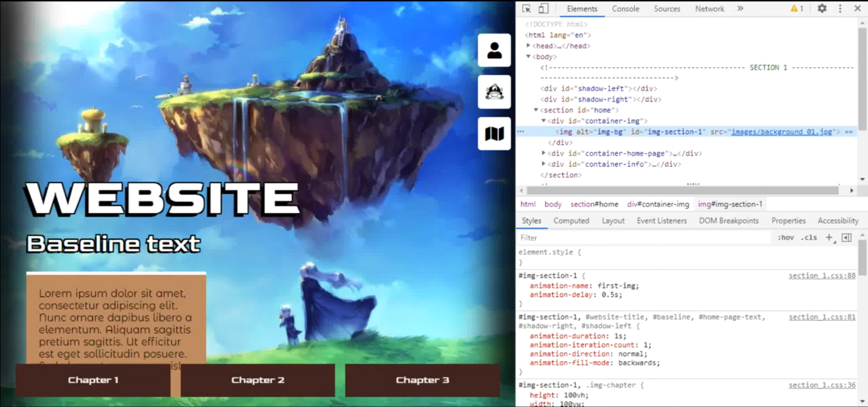
Task: Click the Lorem ipsum text box
Action: point(116,318)
